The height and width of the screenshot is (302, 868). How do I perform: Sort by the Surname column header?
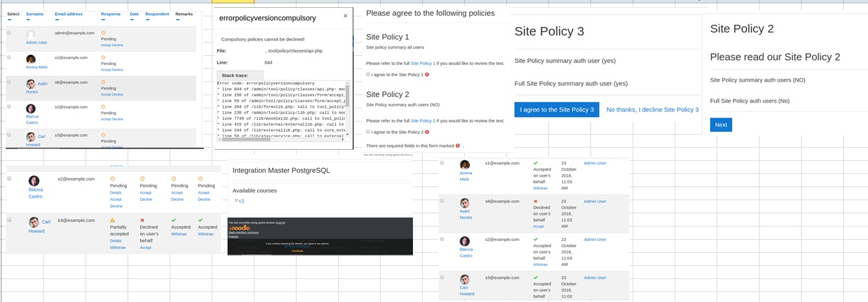[35, 14]
